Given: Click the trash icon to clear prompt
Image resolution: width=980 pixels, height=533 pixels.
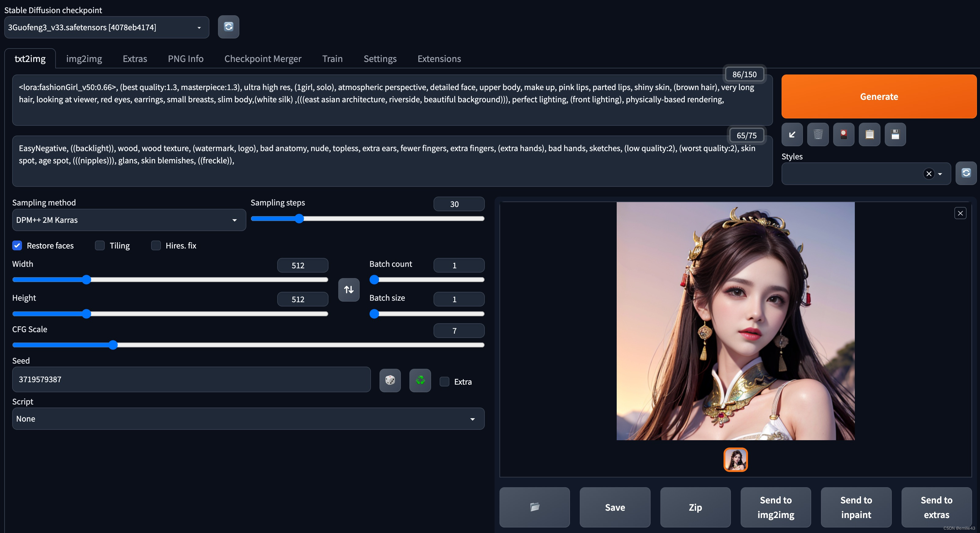Looking at the screenshot, I should [818, 134].
